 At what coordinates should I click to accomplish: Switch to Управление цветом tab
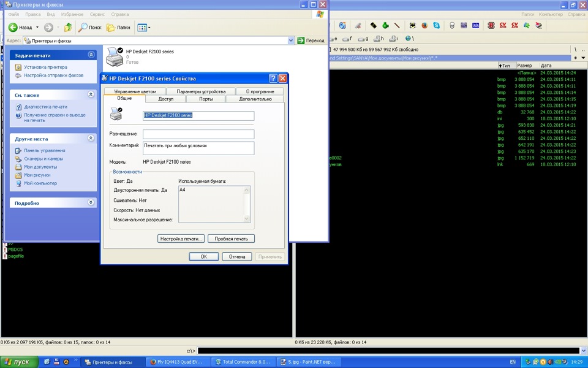coord(135,91)
